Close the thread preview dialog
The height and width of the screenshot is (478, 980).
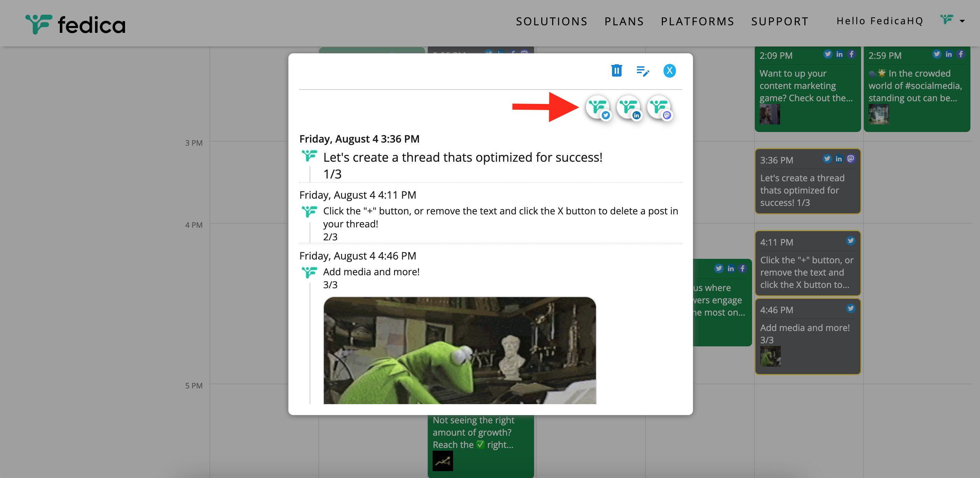[669, 71]
